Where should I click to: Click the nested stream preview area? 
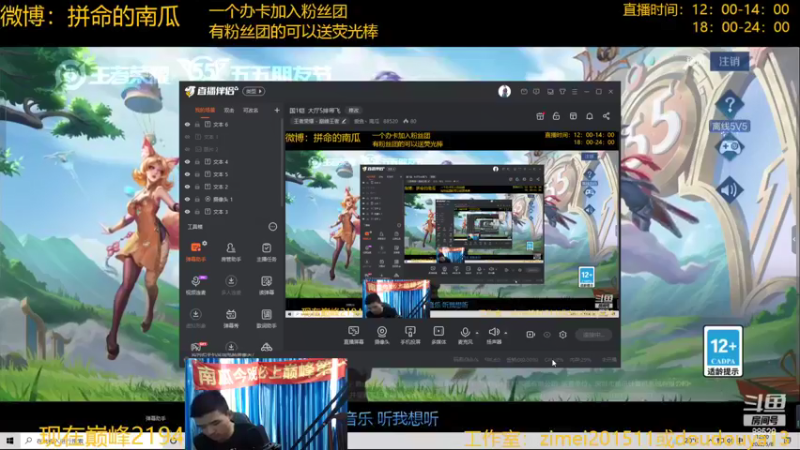point(452,224)
